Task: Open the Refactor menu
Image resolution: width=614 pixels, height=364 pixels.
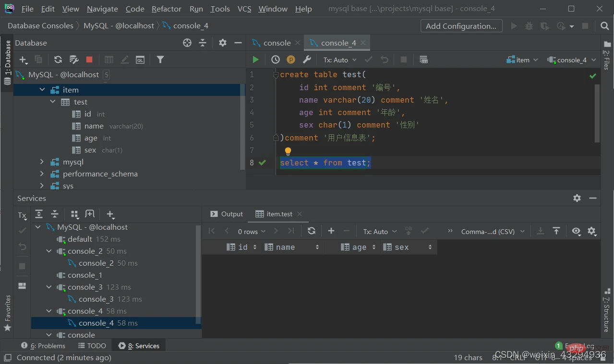Action: click(167, 9)
